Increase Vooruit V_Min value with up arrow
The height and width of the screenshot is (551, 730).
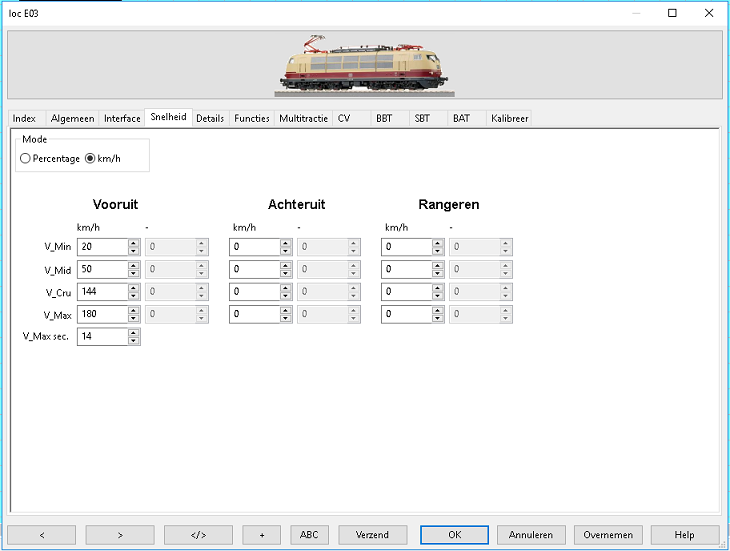pos(134,243)
